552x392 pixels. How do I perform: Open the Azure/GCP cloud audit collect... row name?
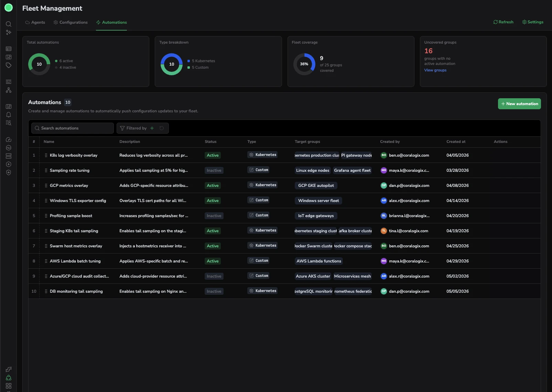coord(79,276)
